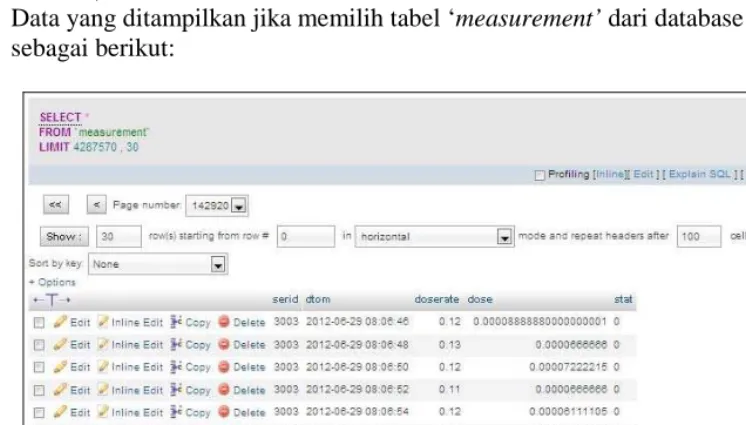Click dose value 0.00006111105
Viewport: 746px width, 425px height.
[x=568, y=412]
